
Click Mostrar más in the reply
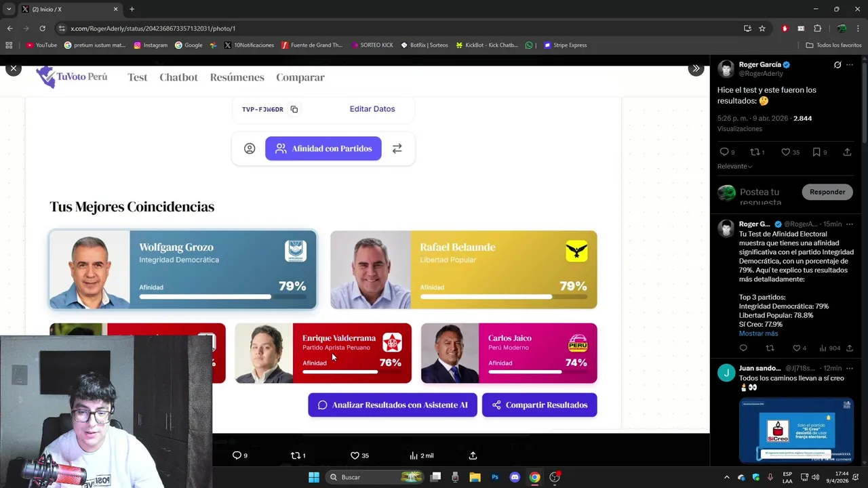click(758, 333)
